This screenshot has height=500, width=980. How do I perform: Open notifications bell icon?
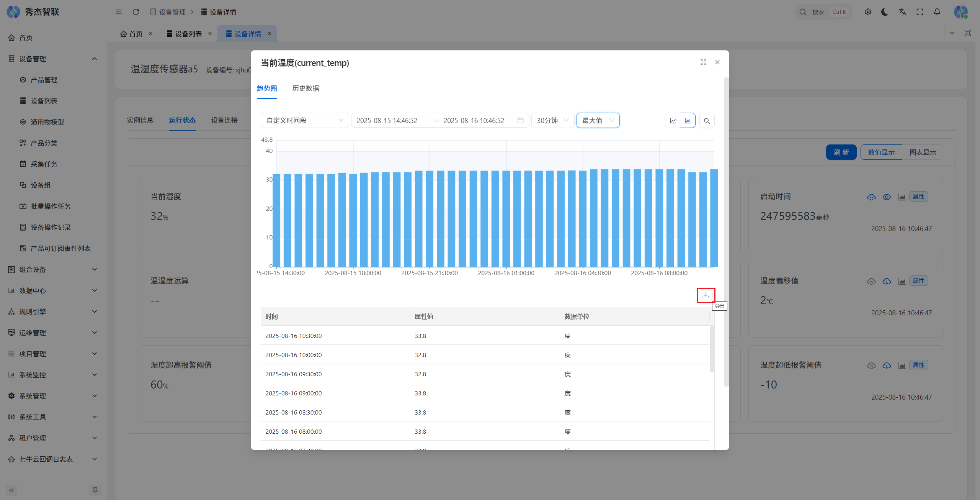tap(937, 12)
